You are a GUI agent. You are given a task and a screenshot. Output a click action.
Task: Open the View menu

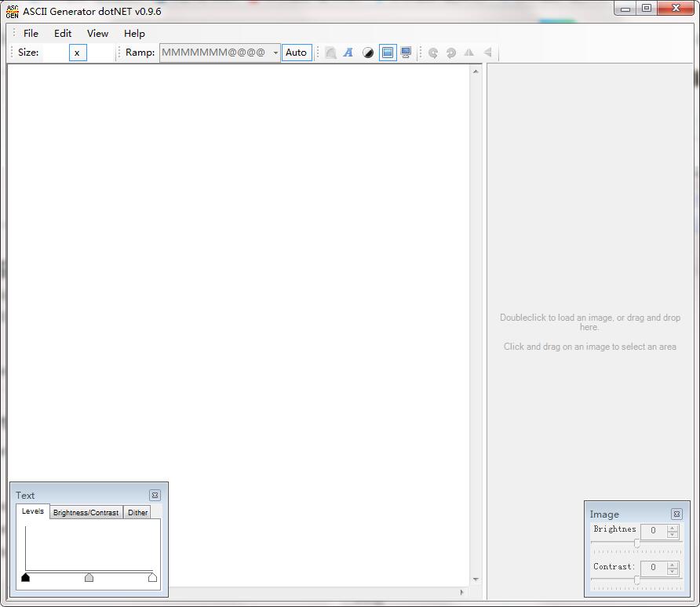point(97,33)
